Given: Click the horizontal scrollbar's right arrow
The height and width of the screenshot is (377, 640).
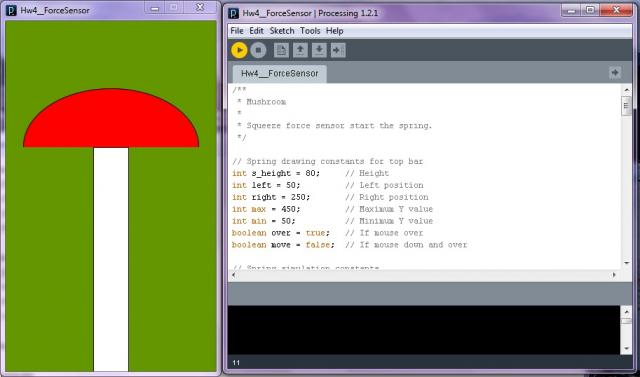Looking at the screenshot, I should (614, 275).
